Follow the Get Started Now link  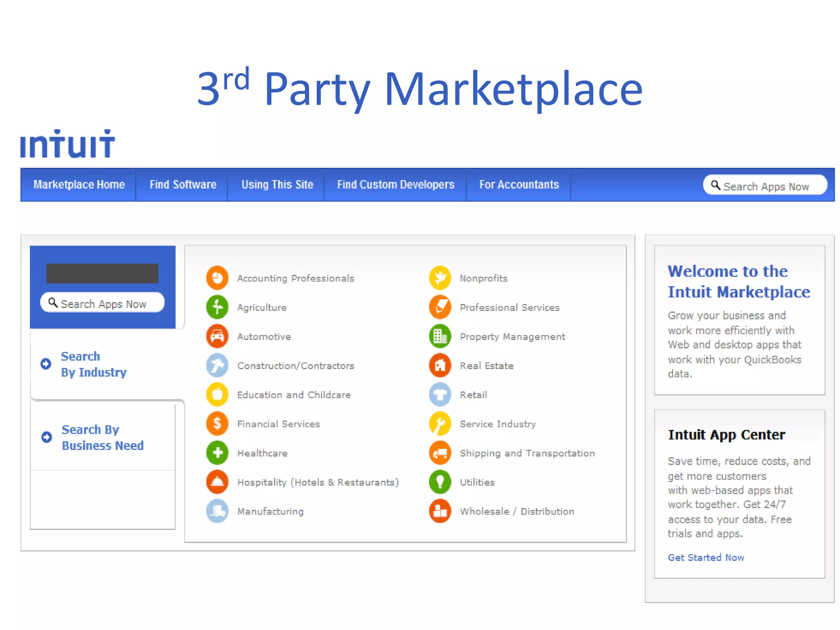(706, 557)
